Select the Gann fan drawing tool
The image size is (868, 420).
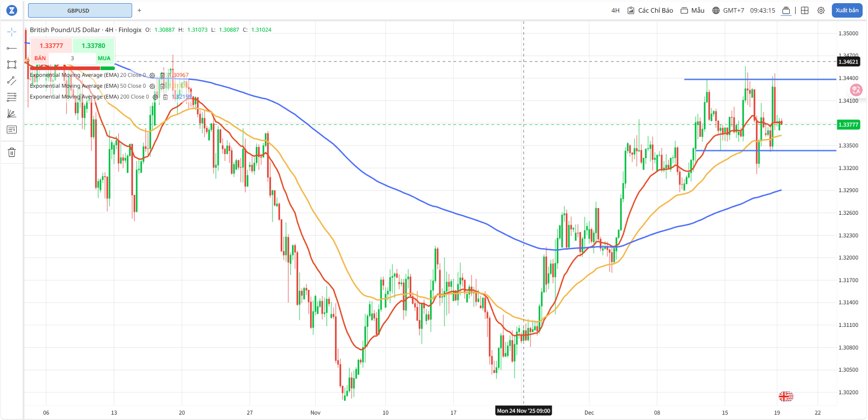12,114
